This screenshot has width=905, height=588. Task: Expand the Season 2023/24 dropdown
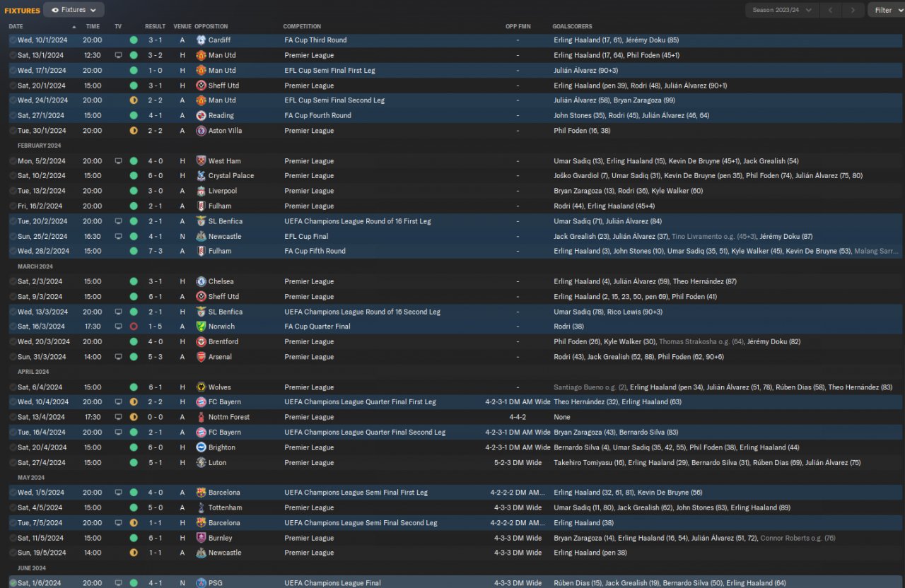[x=782, y=10]
